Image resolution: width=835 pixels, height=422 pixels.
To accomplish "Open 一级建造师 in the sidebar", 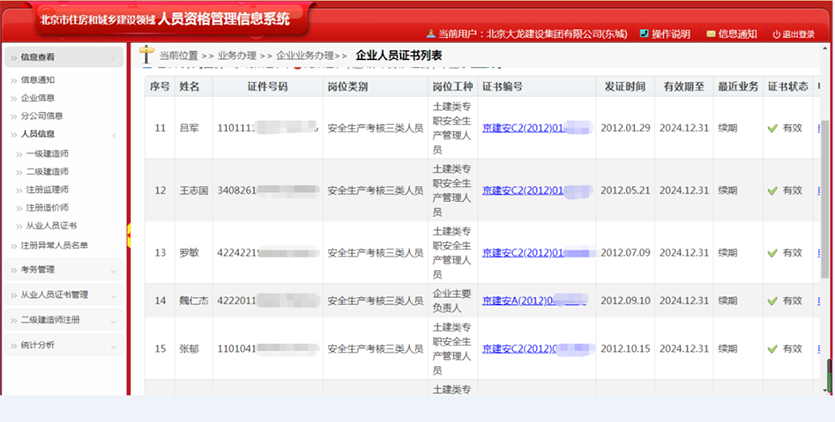I will click(x=47, y=154).
